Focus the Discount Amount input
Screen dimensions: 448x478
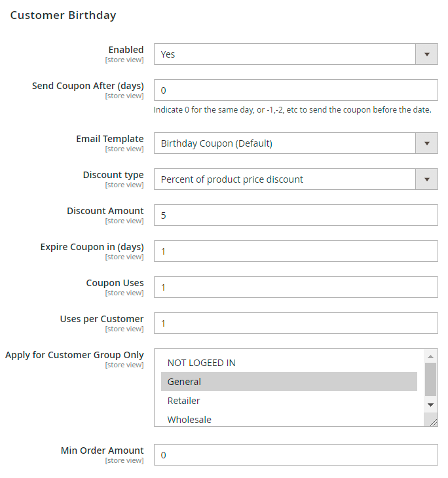click(295, 215)
